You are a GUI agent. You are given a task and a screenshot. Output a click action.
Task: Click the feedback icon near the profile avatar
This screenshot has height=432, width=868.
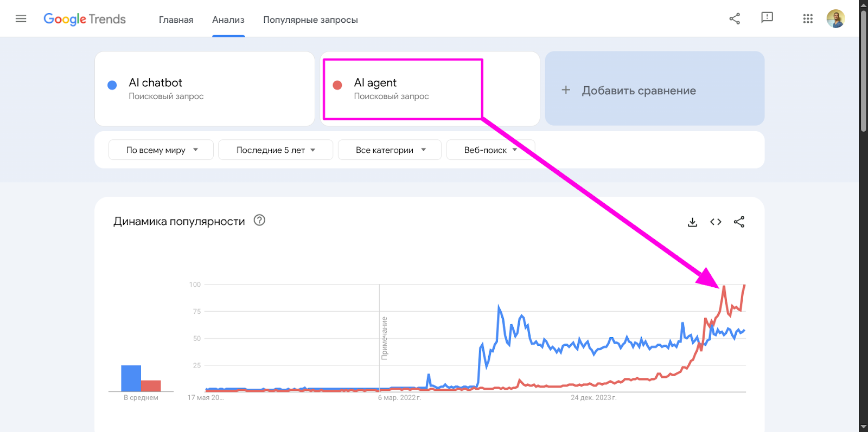point(767,18)
